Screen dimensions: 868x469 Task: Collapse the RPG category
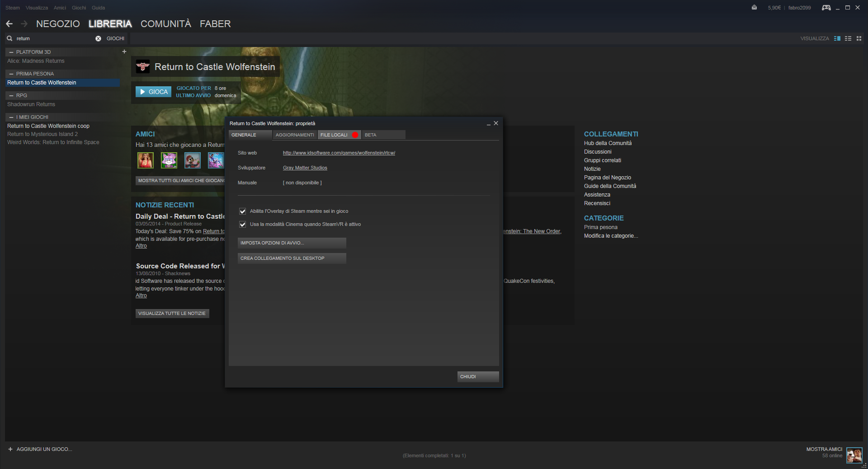coord(11,95)
